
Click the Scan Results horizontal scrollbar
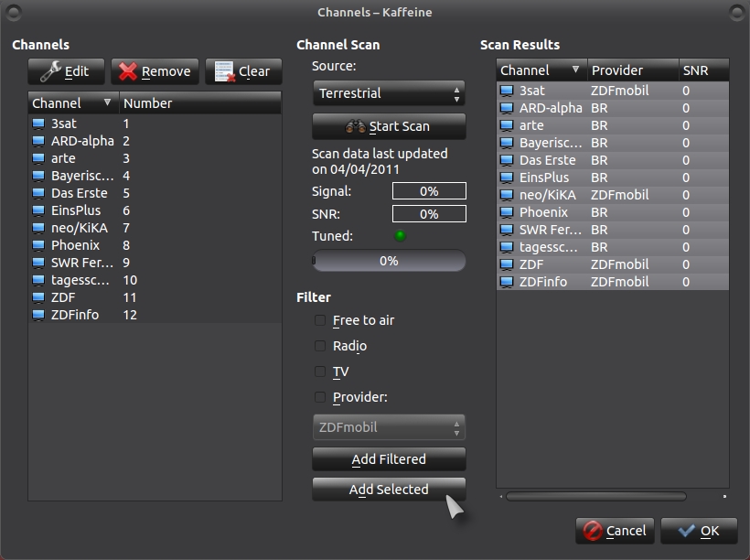(x=595, y=497)
